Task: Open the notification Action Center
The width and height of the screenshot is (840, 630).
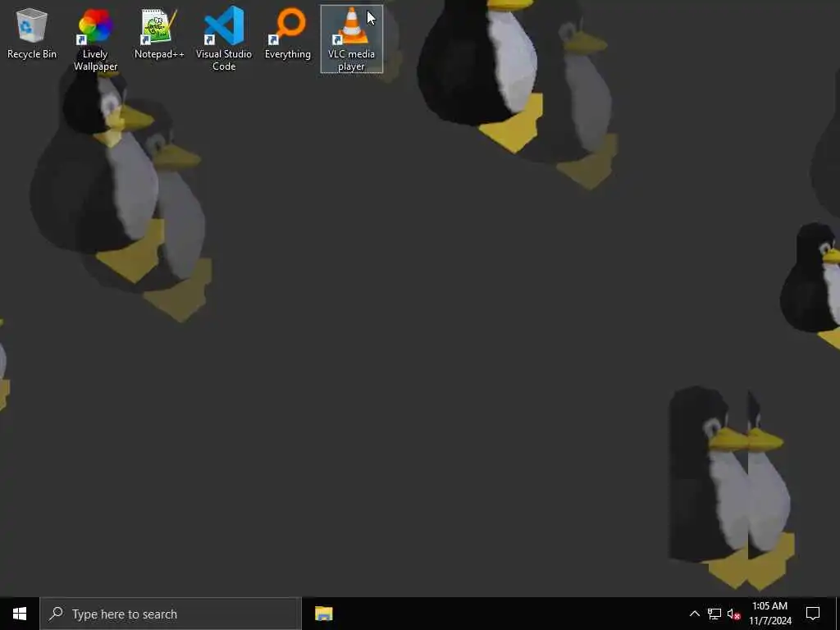Action: [813, 614]
